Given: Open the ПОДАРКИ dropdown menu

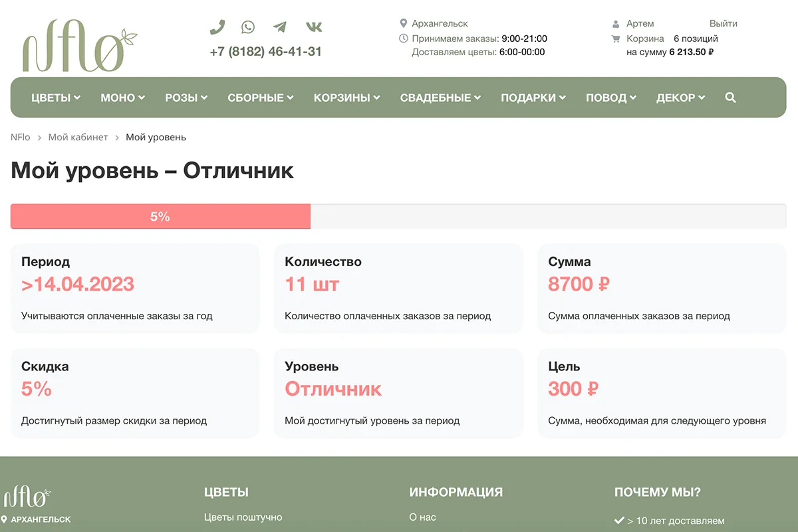Looking at the screenshot, I should click(533, 97).
